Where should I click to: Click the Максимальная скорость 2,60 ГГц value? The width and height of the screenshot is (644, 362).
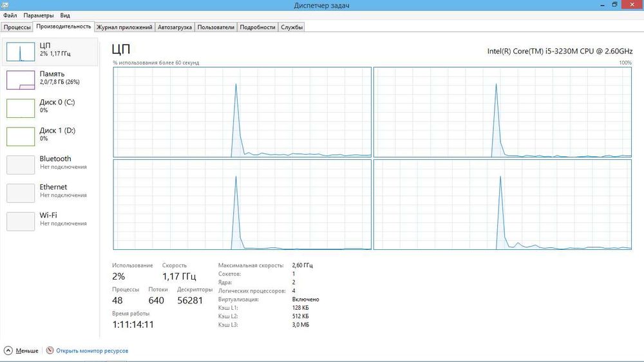click(302, 265)
